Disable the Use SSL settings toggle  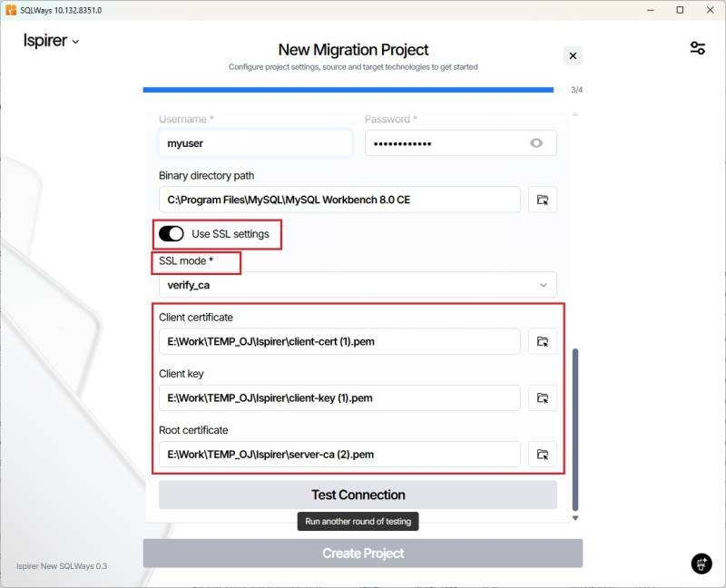[x=171, y=234]
